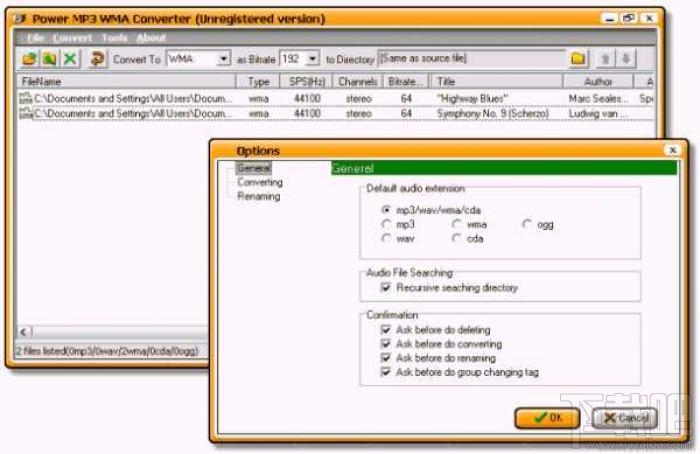
Task: Open the Convert menu
Action: tap(72, 38)
